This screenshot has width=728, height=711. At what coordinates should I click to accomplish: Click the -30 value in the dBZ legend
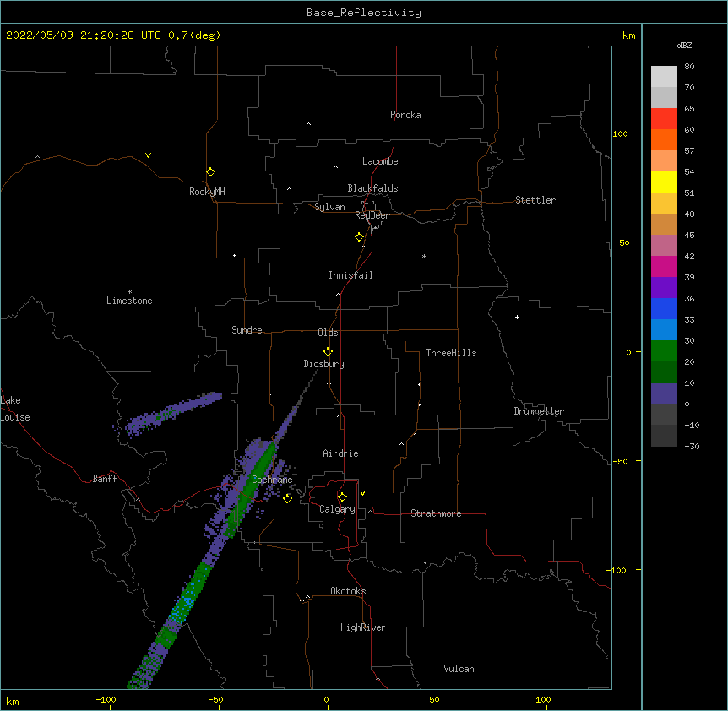pos(692,447)
